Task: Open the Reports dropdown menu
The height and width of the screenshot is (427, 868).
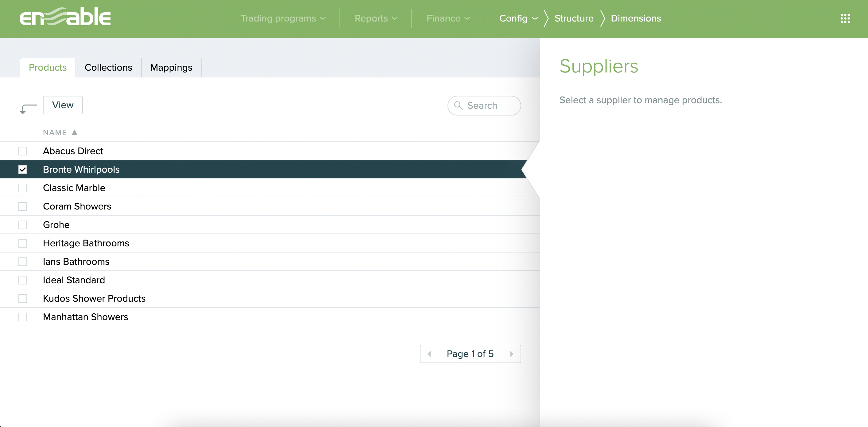Action: pos(376,18)
